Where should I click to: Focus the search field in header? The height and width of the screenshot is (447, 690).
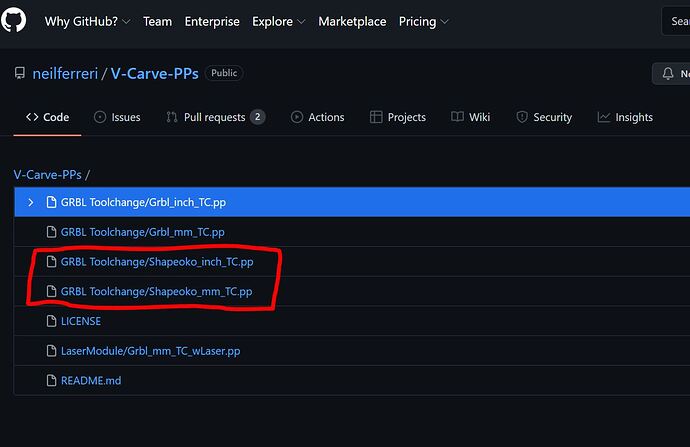[x=676, y=21]
